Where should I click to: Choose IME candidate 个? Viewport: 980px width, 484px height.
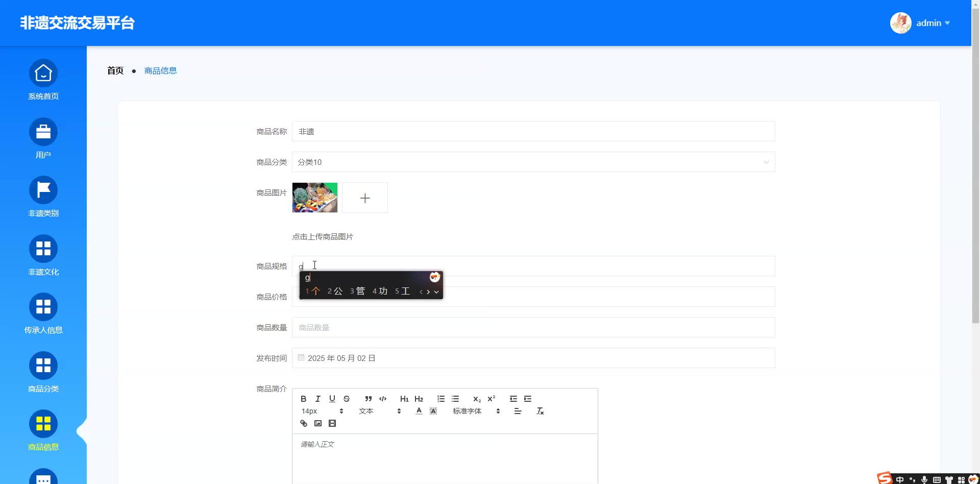pyautogui.click(x=312, y=291)
